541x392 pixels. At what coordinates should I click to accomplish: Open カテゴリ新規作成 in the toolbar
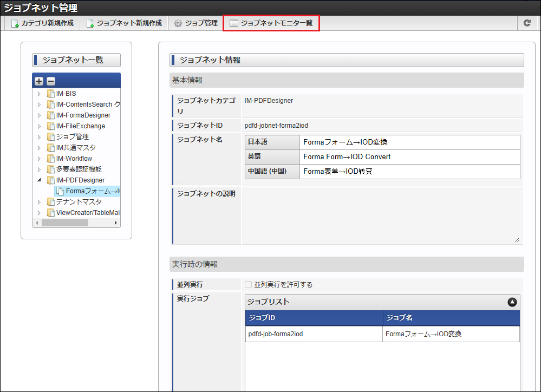click(42, 23)
